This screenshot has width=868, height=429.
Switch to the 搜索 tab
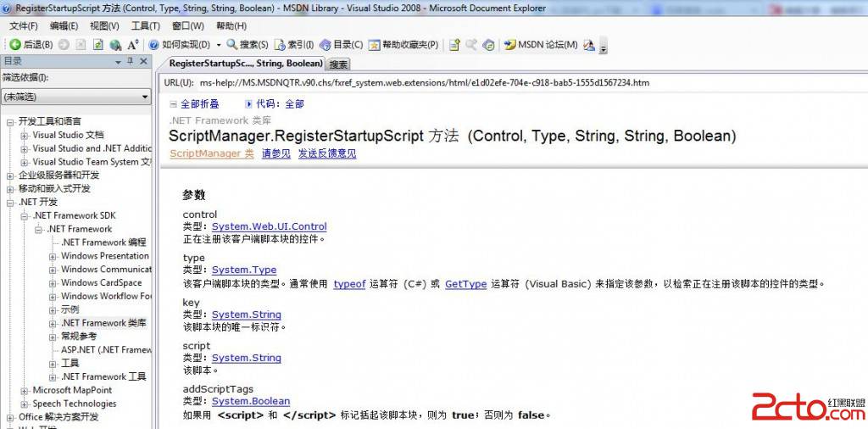click(x=338, y=64)
